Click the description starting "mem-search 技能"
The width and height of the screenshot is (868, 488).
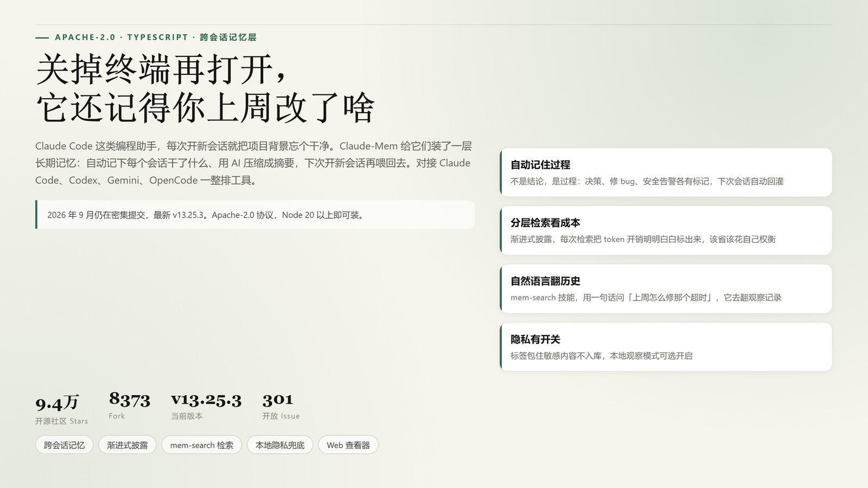tap(646, 298)
